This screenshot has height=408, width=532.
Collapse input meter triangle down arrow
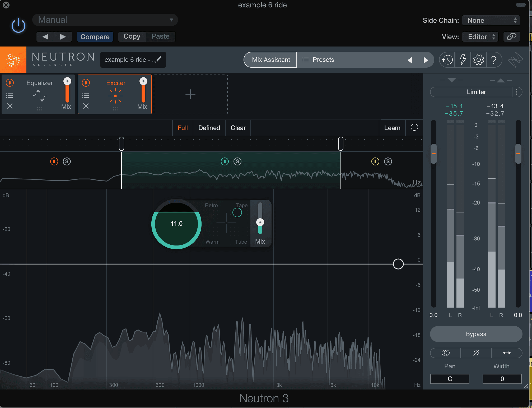pyautogui.click(x=452, y=80)
